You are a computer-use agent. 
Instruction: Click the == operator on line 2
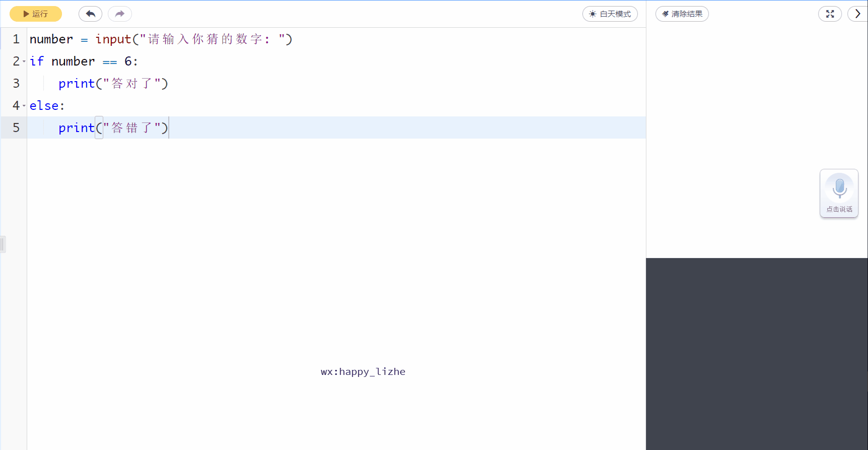(x=110, y=62)
